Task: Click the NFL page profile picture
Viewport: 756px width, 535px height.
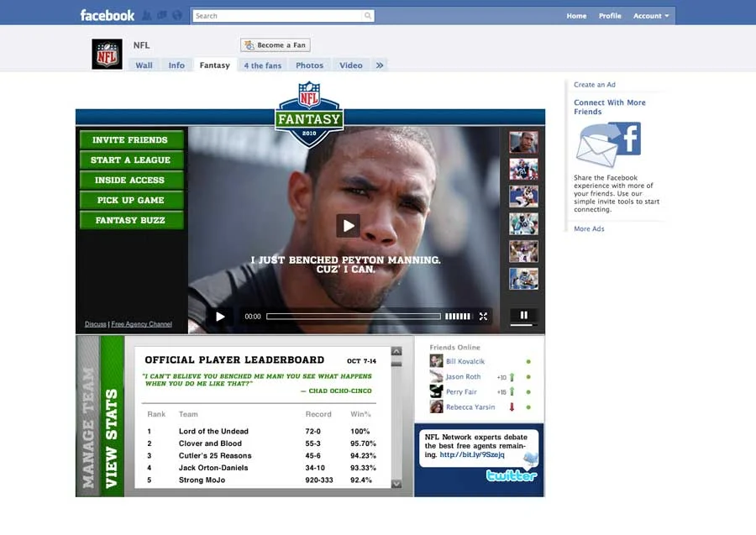Action: pyautogui.click(x=107, y=54)
